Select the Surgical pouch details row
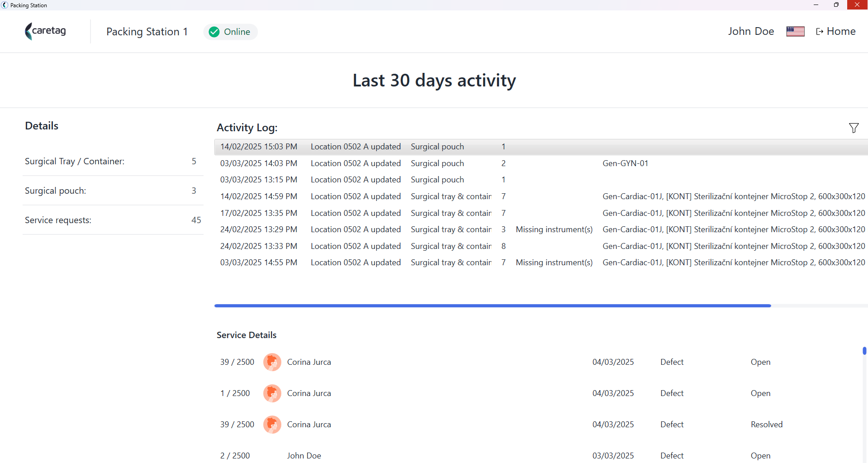The height and width of the screenshot is (463, 868). point(113,191)
